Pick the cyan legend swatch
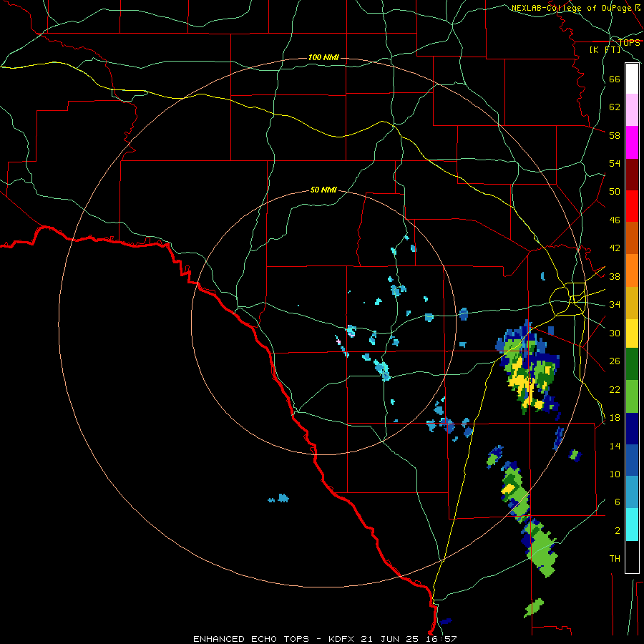This screenshot has width=644, height=644. 632,525
